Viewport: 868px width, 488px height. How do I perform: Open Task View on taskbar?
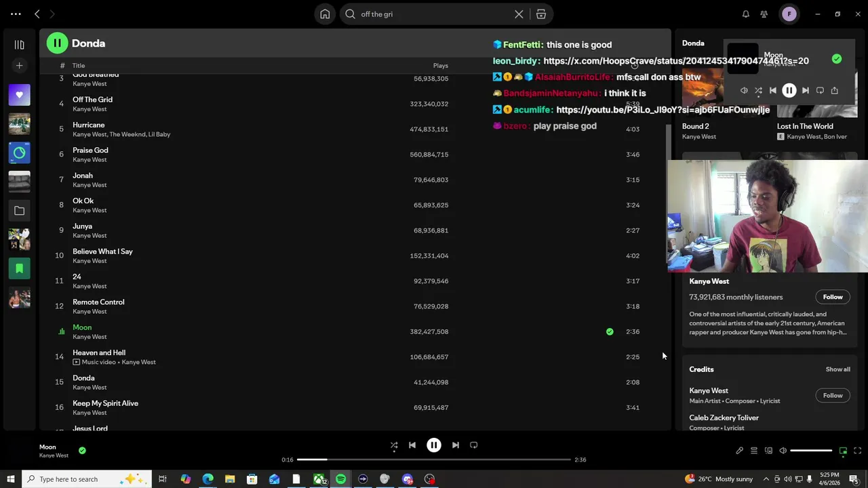pyautogui.click(x=163, y=479)
